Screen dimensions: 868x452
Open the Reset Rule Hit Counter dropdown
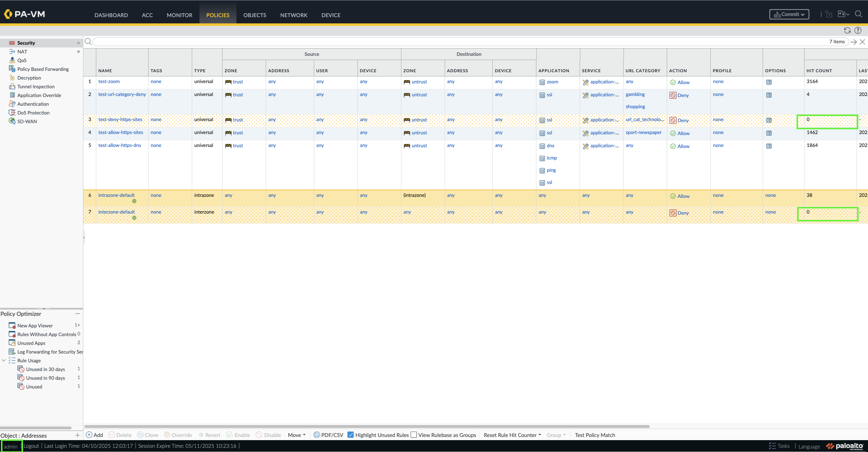point(512,435)
